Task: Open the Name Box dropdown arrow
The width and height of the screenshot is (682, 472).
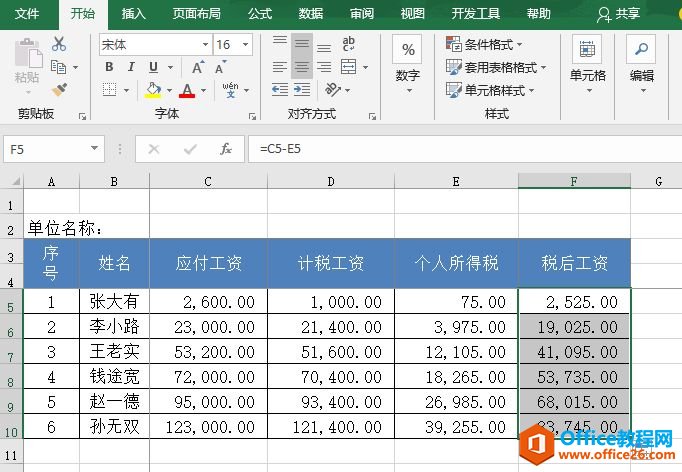Action: pyautogui.click(x=94, y=148)
